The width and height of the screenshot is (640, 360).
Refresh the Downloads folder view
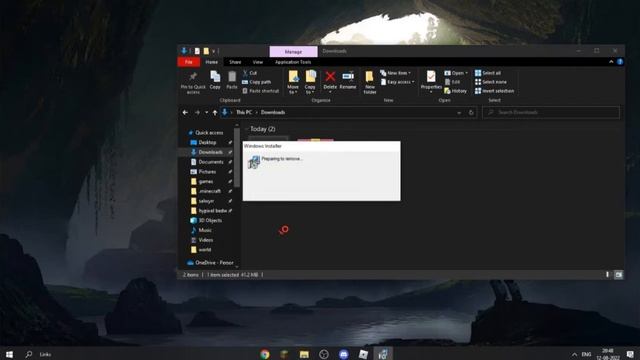pyautogui.click(x=471, y=112)
